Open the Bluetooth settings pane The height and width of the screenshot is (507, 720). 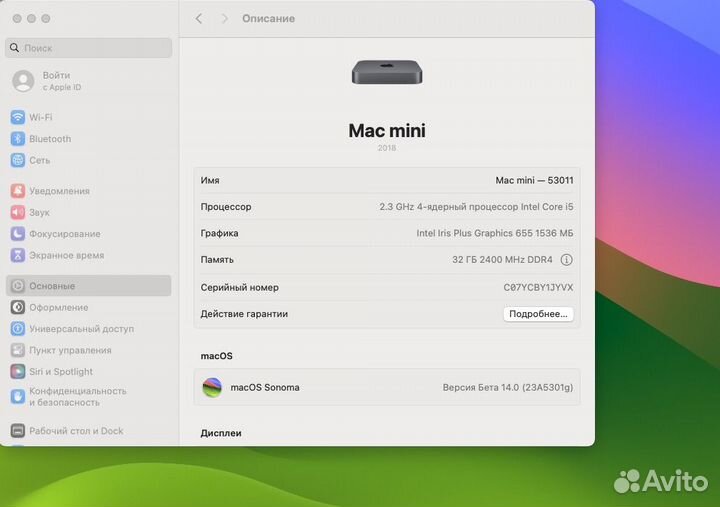click(89, 139)
